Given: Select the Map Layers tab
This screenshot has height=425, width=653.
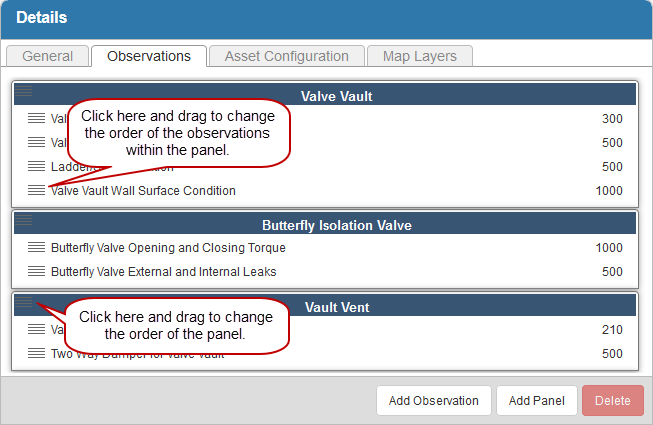Looking at the screenshot, I should (x=420, y=56).
